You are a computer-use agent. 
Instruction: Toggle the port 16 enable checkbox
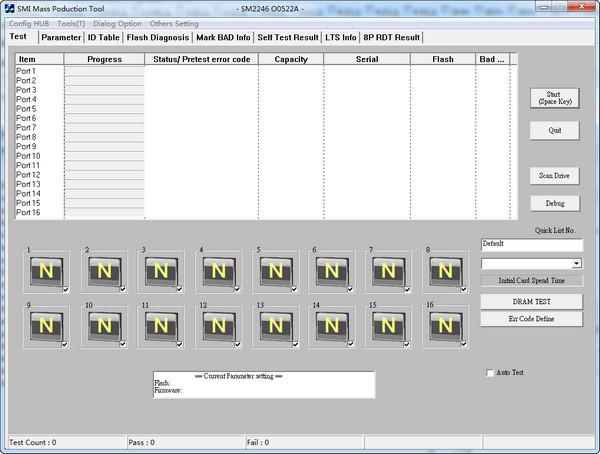click(464, 345)
